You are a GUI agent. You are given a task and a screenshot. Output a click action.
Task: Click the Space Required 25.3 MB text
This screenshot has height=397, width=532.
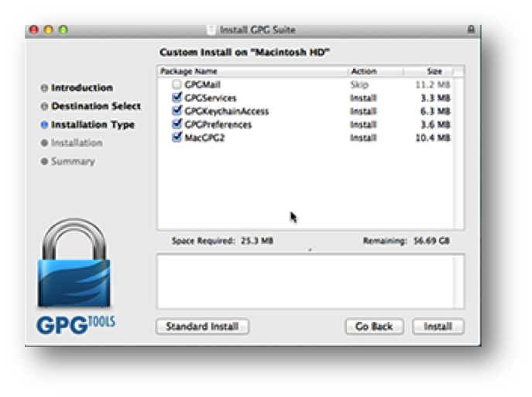[222, 241]
